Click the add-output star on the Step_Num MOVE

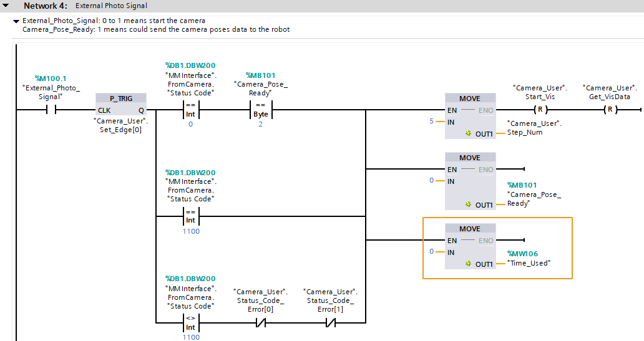[x=468, y=134]
